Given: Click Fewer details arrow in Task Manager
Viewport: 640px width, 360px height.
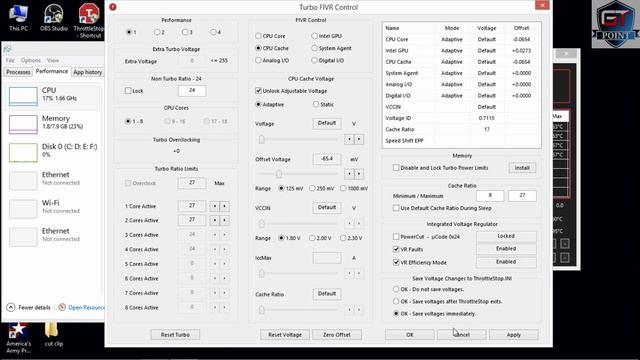Looking at the screenshot, I should click(11, 307).
